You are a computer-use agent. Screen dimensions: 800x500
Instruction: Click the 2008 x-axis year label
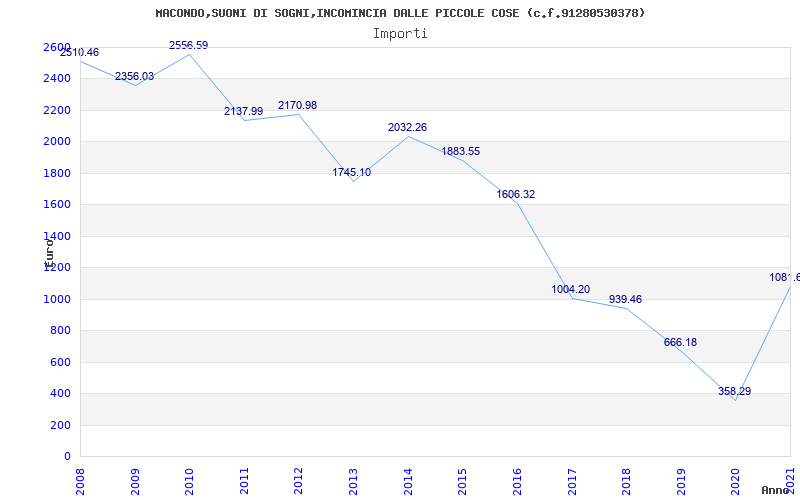(81, 482)
